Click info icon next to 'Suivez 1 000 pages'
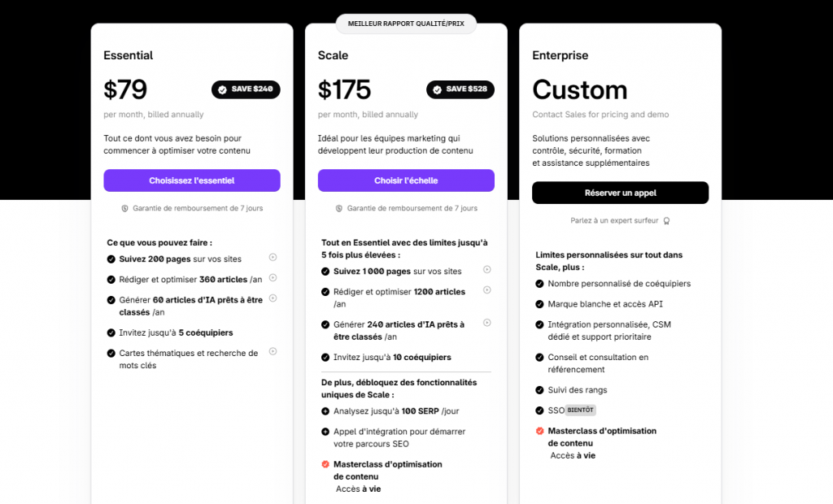 click(486, 269)
